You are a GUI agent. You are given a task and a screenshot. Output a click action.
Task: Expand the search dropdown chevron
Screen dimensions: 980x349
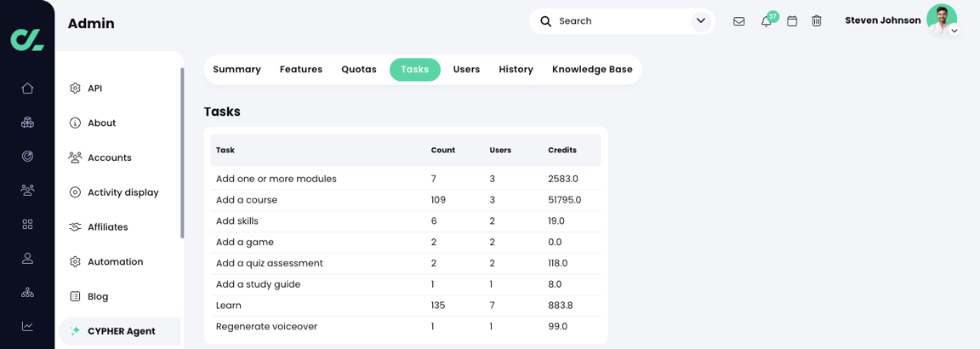pos(701,21)
